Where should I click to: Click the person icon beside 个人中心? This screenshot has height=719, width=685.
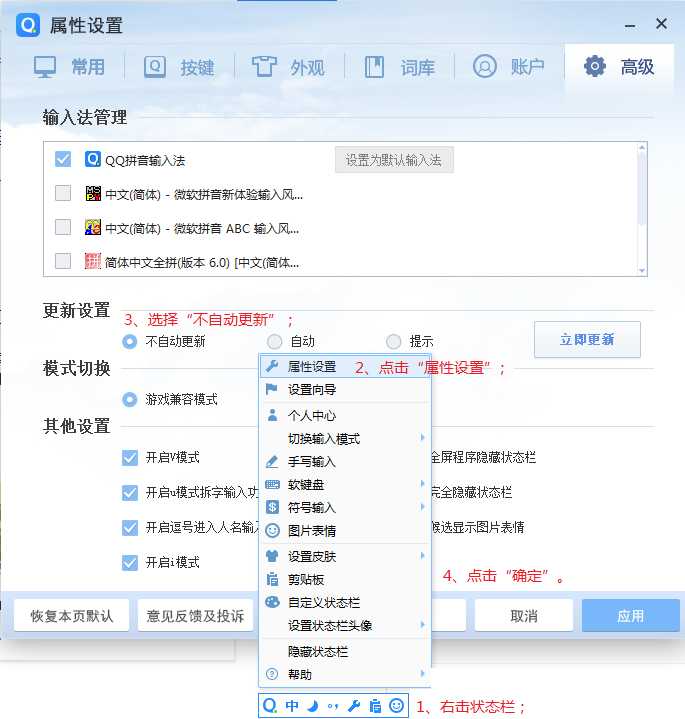272,415
